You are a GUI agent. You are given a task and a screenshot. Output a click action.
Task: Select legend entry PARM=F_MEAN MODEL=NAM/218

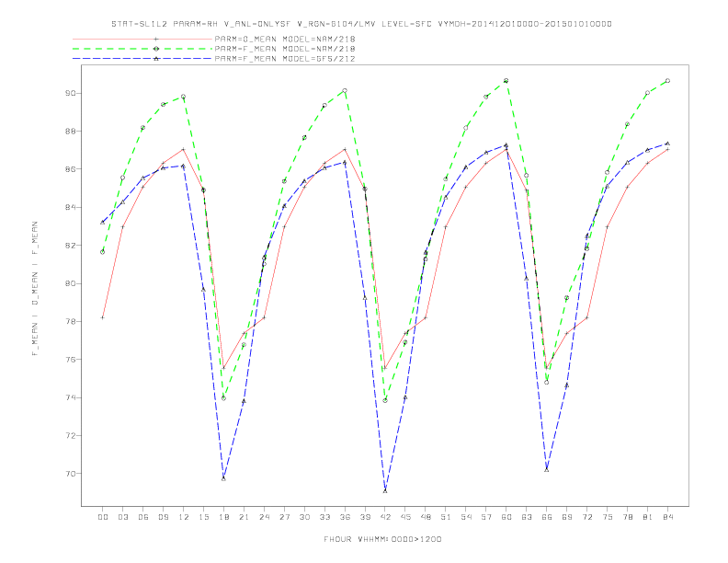(285, 49)
